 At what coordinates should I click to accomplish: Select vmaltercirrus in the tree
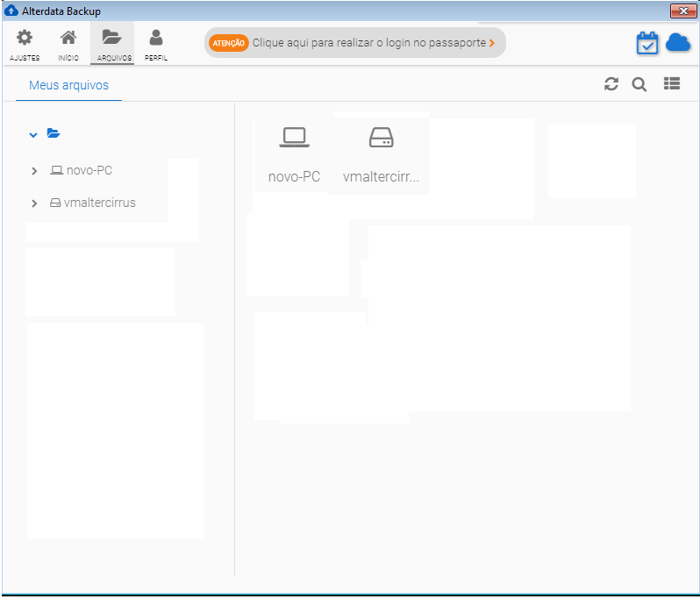tap(93, 203)
